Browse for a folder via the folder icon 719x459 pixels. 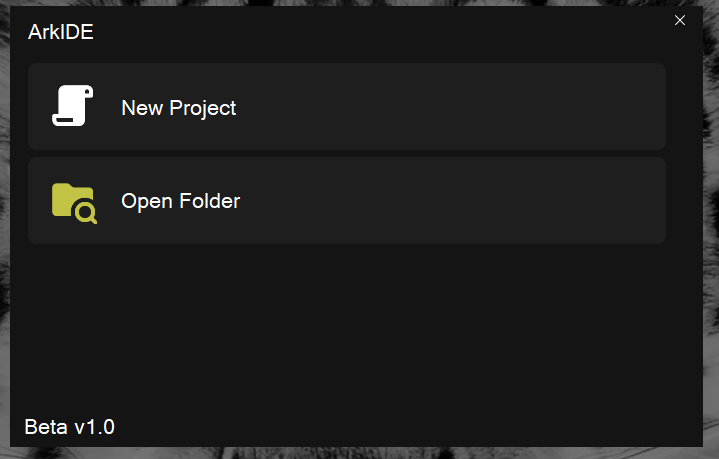73,201
